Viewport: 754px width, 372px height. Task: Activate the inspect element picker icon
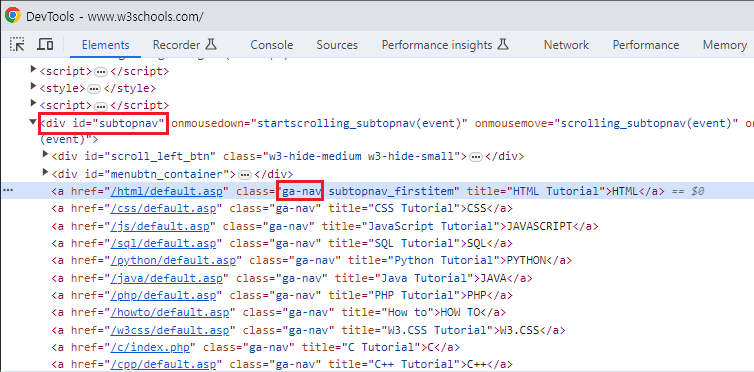17,45
